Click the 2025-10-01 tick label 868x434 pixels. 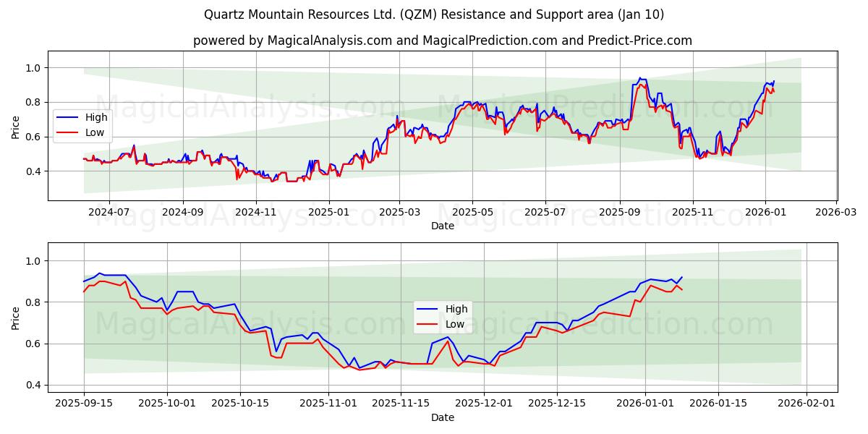(167, 404)
